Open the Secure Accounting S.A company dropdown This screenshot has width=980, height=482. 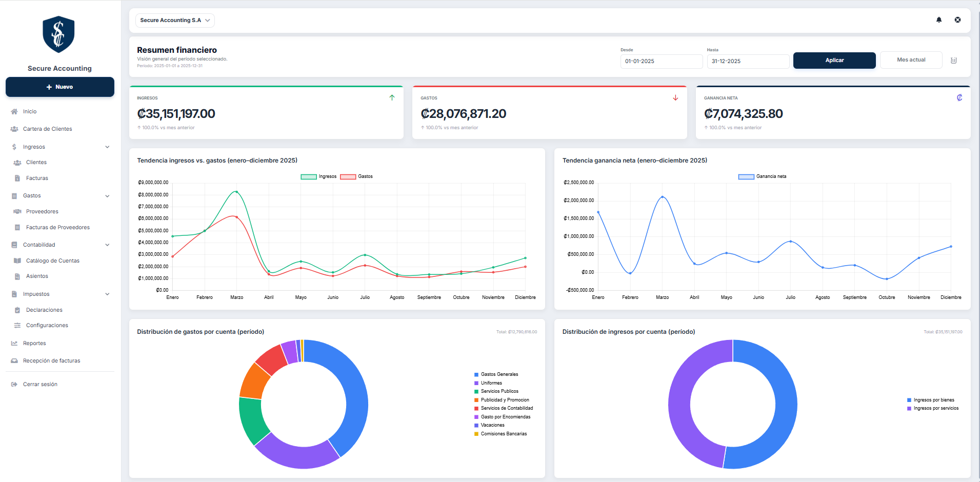click(175, 21)
